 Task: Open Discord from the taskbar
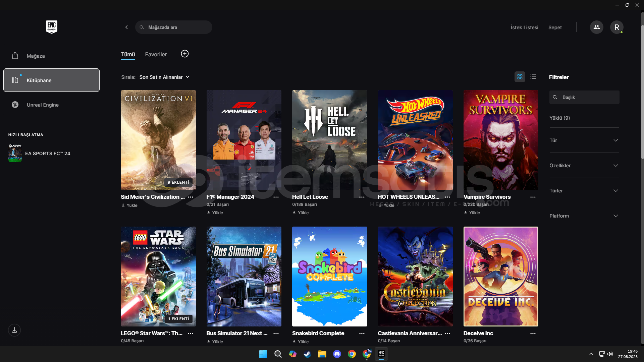(337, 354)
